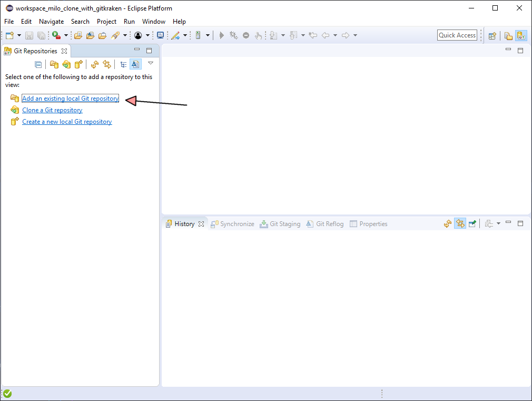Click the Quick Access search field
The width and height of the screenshot is (532, 401).
tap(457, 35)
